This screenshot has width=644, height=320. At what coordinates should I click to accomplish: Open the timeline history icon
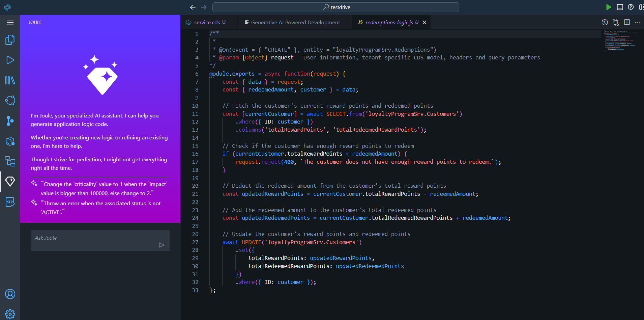pos(605,22)
